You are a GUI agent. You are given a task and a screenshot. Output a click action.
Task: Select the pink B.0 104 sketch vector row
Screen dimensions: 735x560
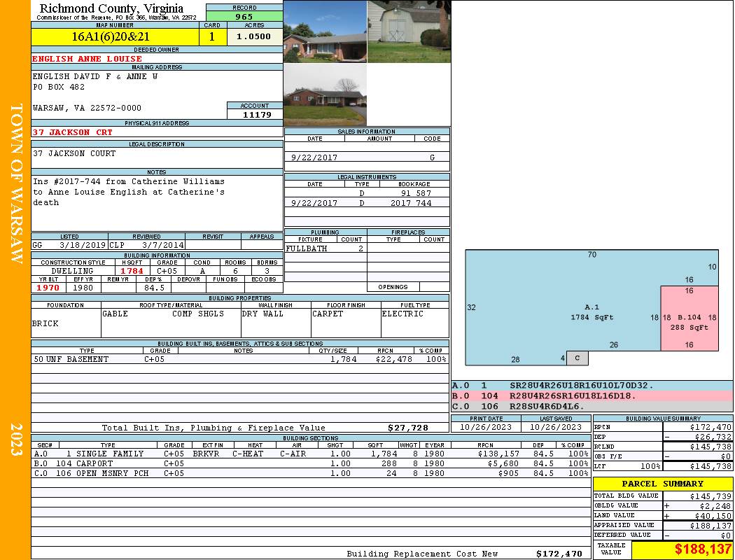click(591, 395)
